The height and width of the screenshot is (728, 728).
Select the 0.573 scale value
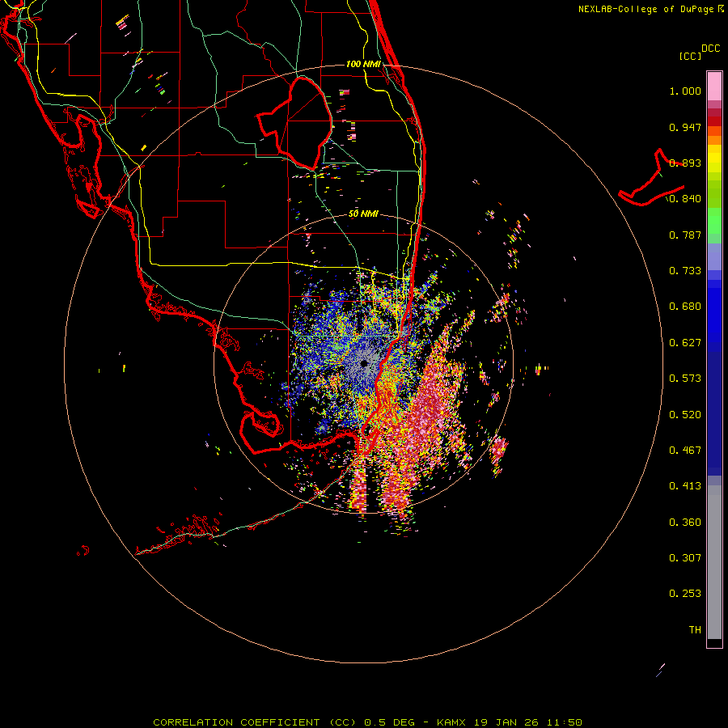point(685,379)
